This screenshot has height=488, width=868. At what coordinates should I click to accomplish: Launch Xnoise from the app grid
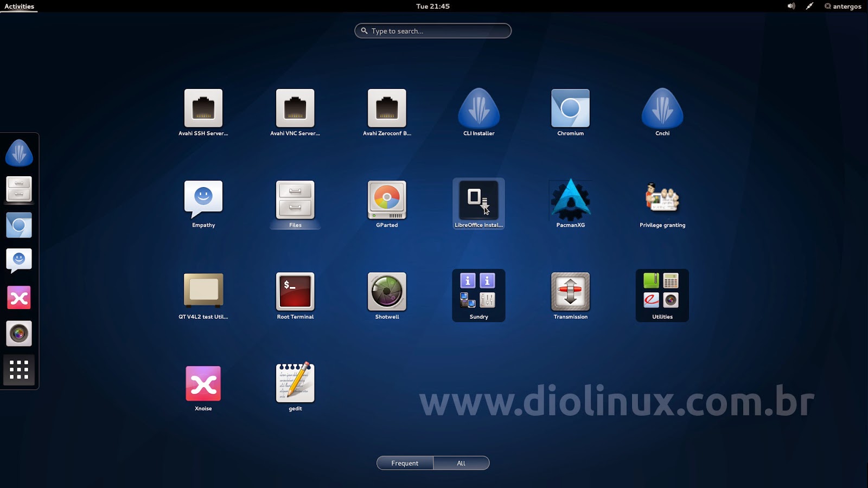pos(203,388)
